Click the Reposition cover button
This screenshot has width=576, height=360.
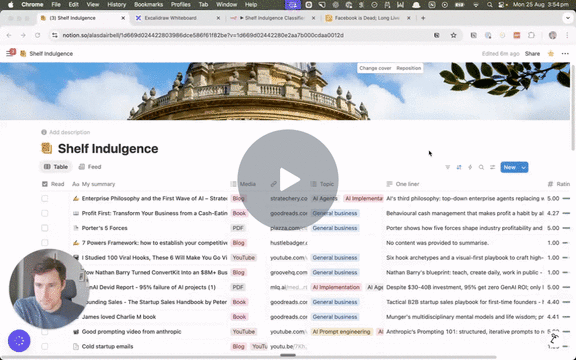pyautogui.click(x=408, y=68)
